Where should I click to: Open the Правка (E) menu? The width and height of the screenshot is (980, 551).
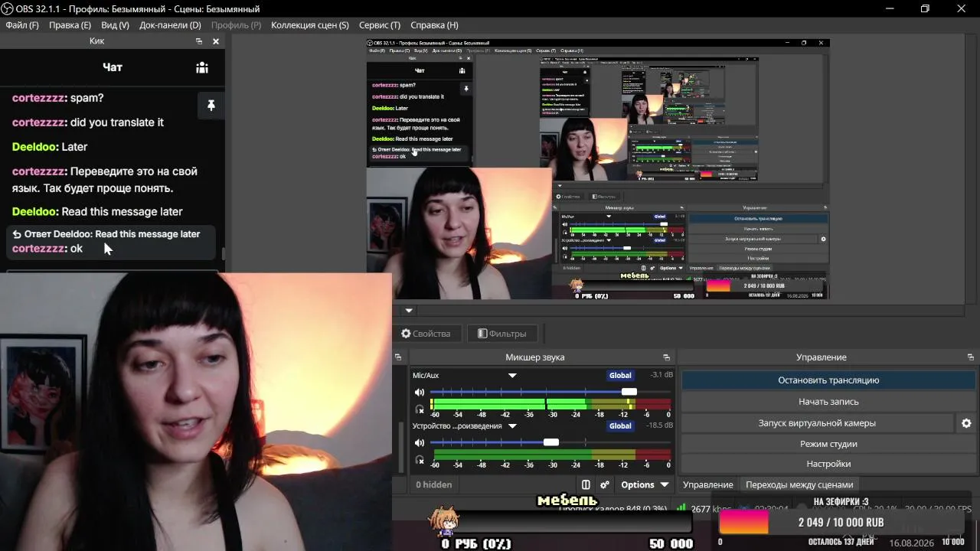70,25
